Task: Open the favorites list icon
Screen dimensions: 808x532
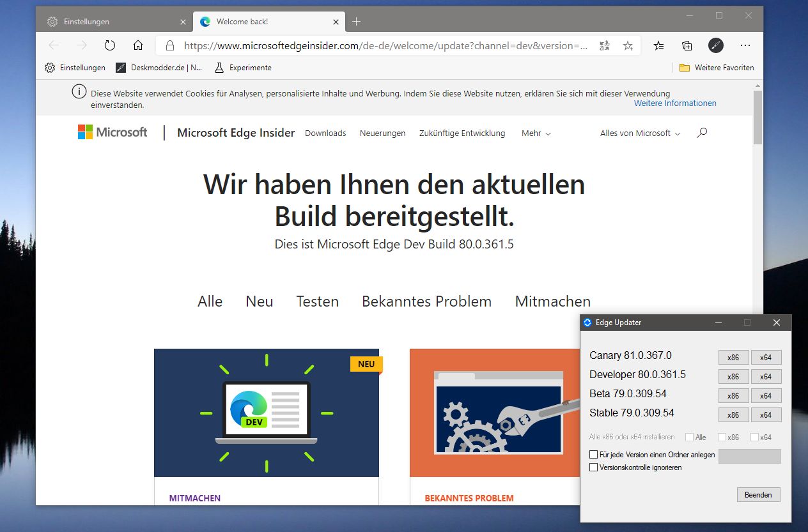Action: pyautogui.click(x=659, y=45)
